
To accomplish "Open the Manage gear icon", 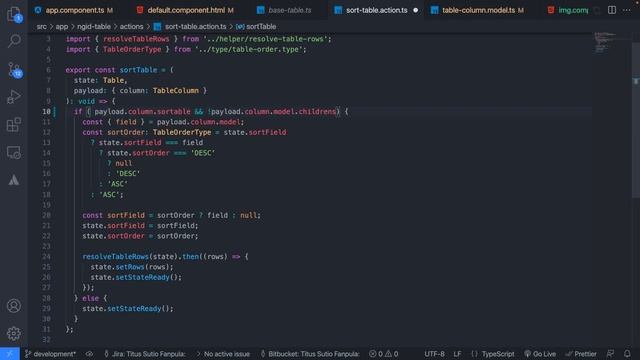I will (14, 333).
